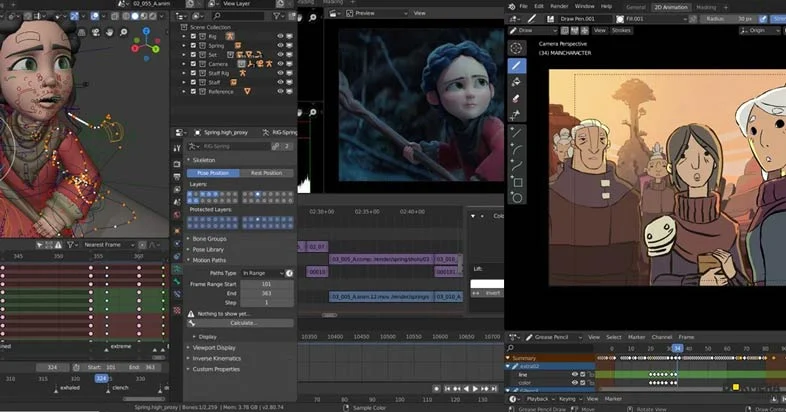Uncheck the Rig collection checkbox
Image resolution: width=786 pixels, height=412 pixels.
tap(193, 37)
